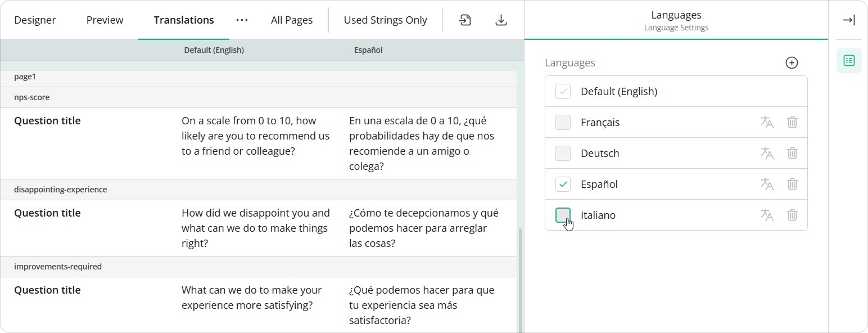Uncheck the Español language
Viewport: 868px width, 333px height.
point(563,184)
